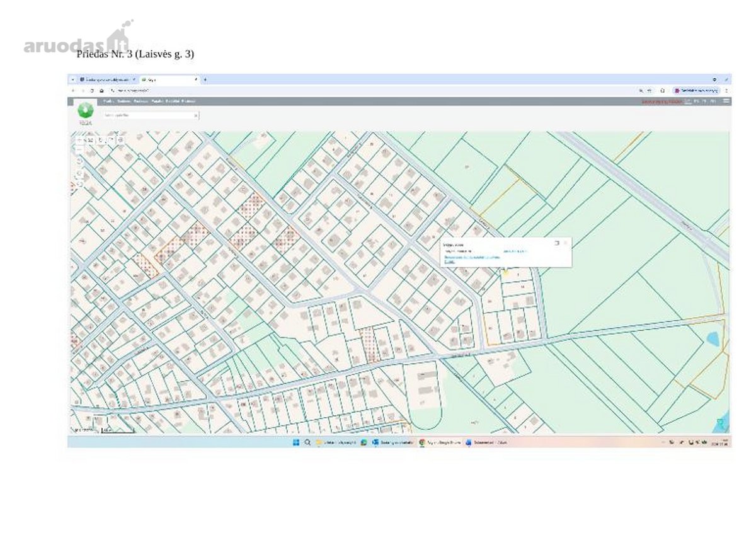Open the Chrome three-dot menu

(x=726, y=90)
